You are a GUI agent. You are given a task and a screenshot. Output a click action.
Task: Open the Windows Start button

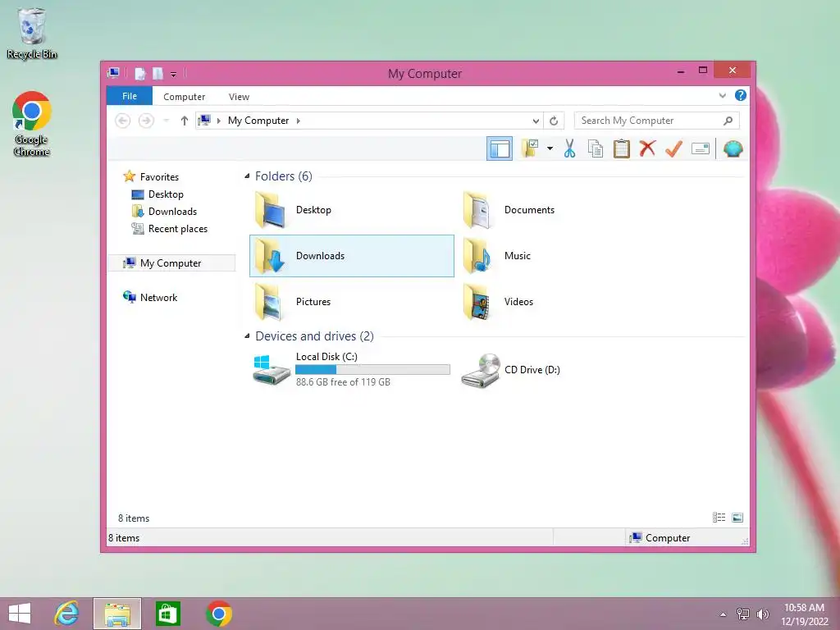(x=20, y=614)
